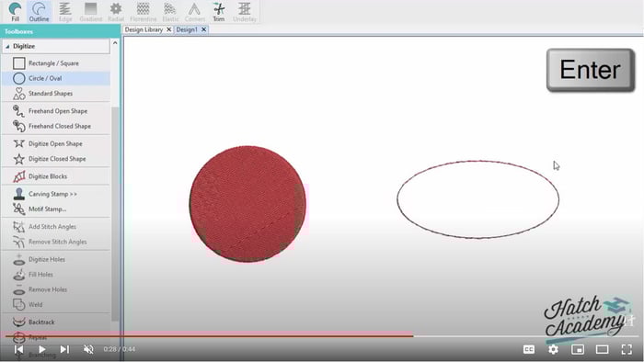Select the red filled circle object
Viewport: 644px width, 362px height.
(247, 204)
